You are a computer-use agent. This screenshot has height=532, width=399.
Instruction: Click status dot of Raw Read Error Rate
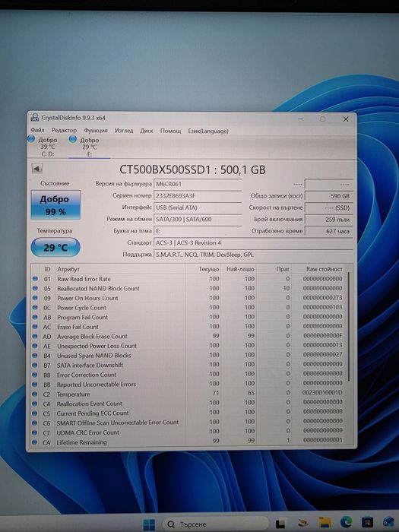pyautogui.click(x=35, y=279)
